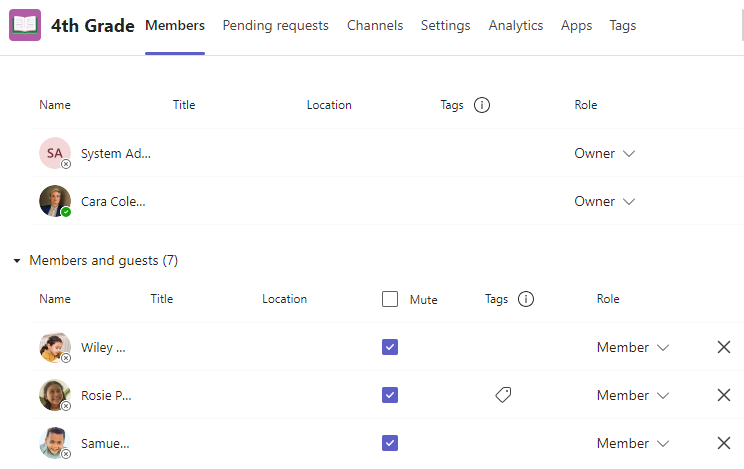Collapse the Members and guests section
Screen dimensions: 744x469
(17, 261)
